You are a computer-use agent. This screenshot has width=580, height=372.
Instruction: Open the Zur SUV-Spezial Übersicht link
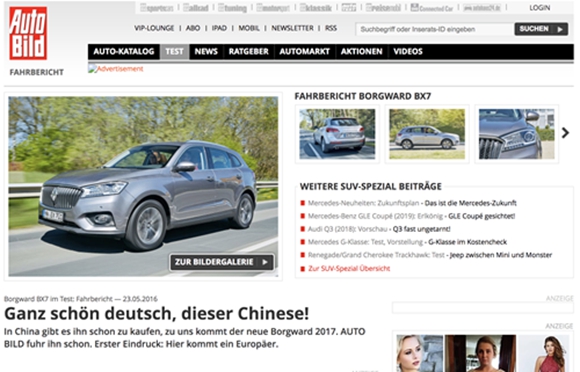coord(349,268)
